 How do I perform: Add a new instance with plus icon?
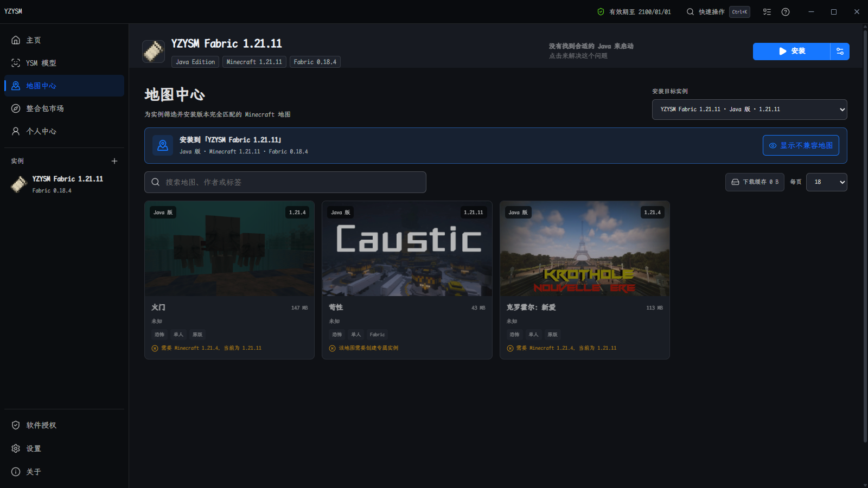coord(114,161)
